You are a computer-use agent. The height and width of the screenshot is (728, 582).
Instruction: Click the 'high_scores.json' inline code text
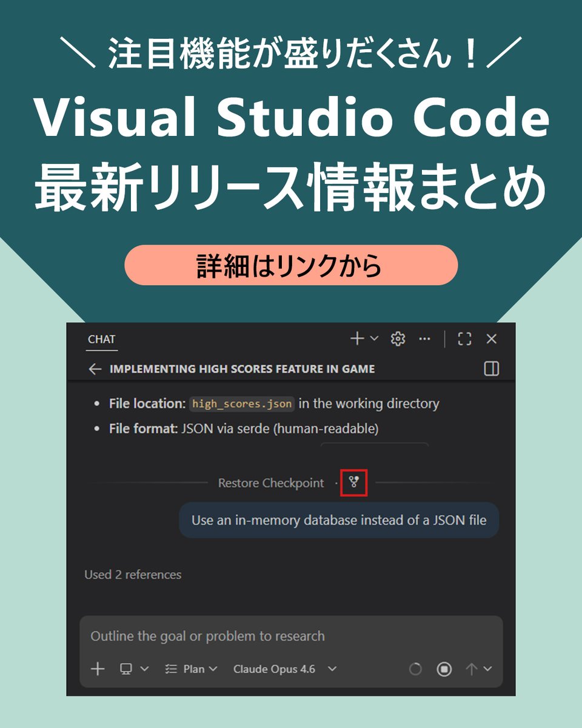click(242, 403)
